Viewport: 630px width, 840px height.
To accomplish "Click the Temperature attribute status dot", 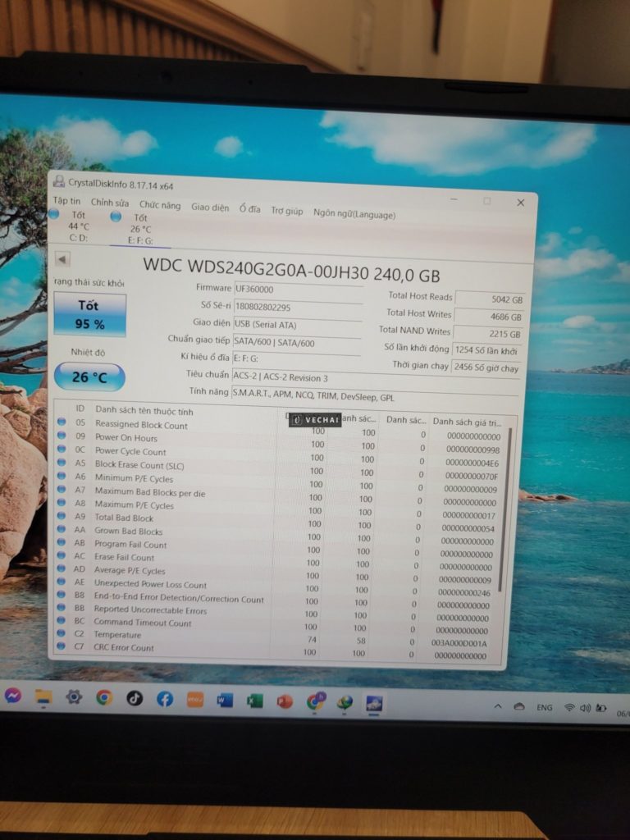I will tap(62, 633).
